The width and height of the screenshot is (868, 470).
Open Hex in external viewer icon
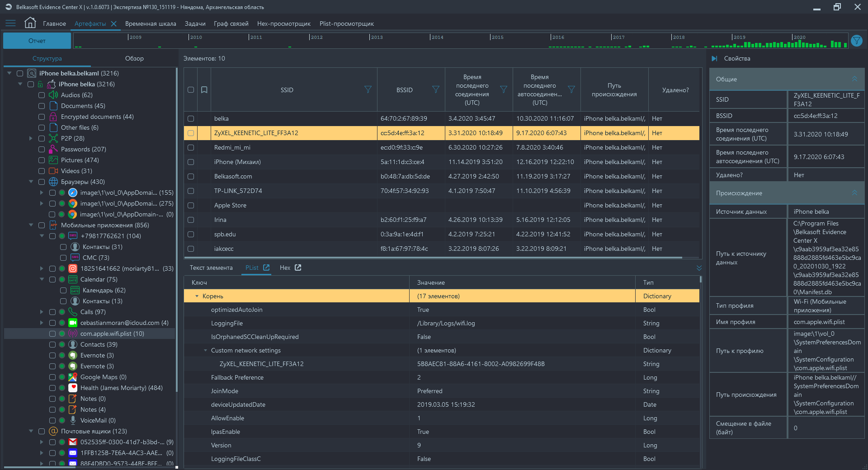click(298, 268)
